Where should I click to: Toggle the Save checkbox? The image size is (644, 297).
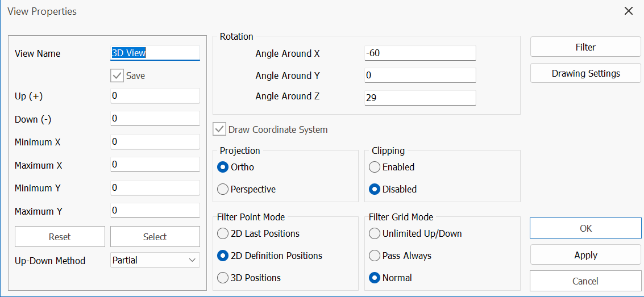point(117,76)
